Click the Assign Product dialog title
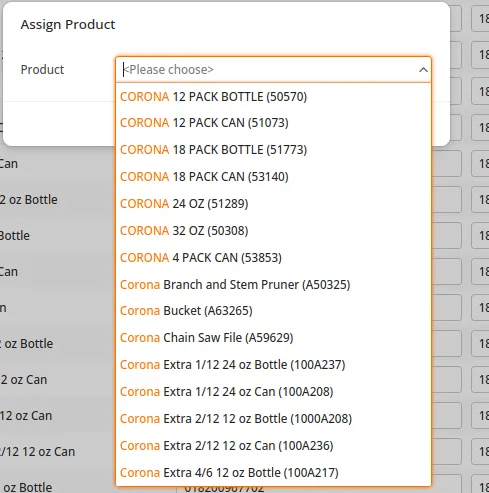The width and height of the screenshot is (489, 493). click(x=68, y=25)
